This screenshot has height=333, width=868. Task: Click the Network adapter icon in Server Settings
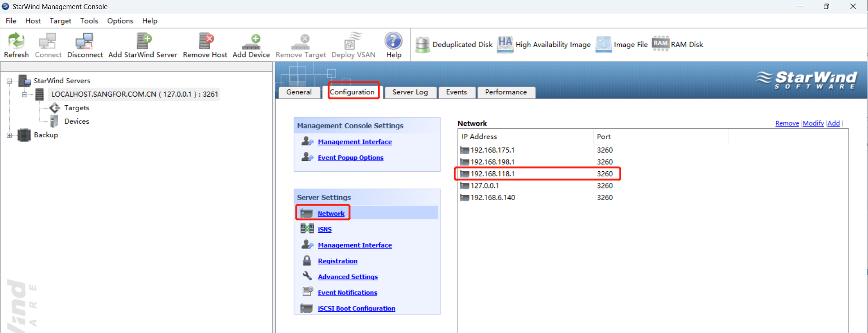307,213
